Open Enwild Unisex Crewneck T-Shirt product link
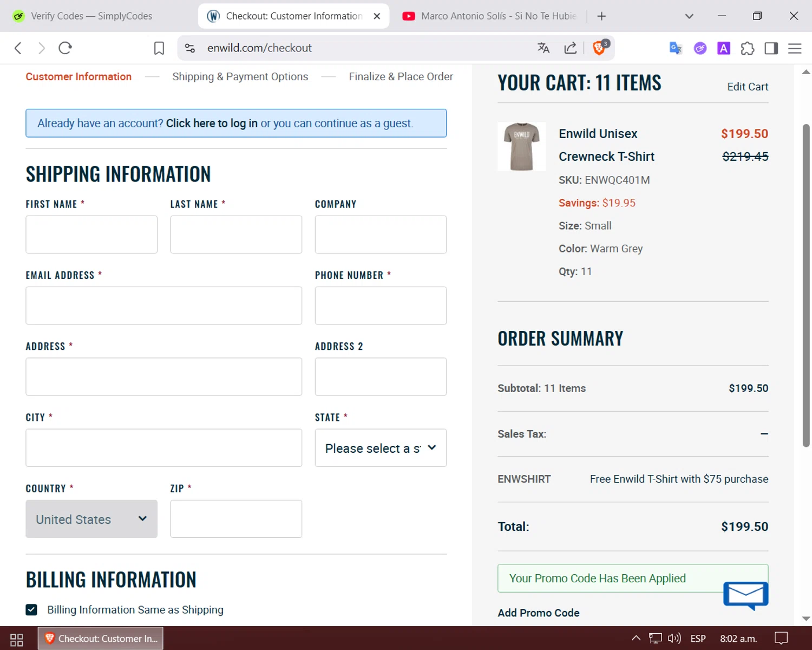Screen dimensions: 812x650 (x=606, y=145)
